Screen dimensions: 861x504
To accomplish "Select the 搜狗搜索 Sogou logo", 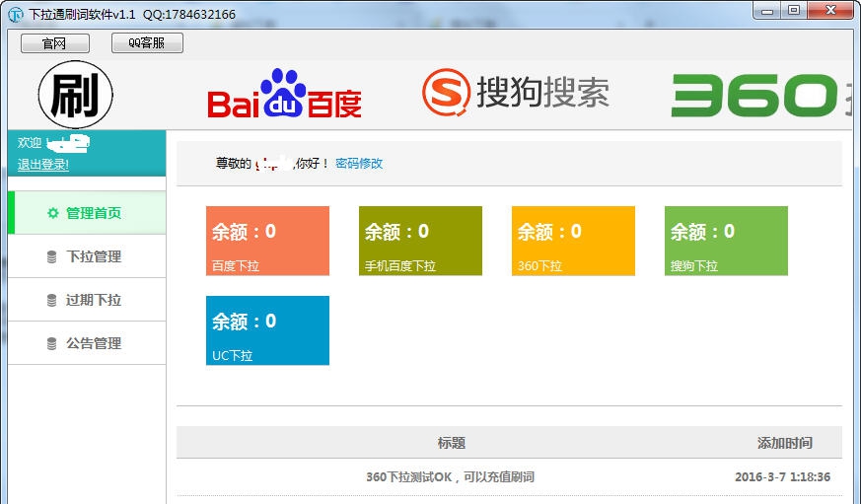I will click(516, 92).
